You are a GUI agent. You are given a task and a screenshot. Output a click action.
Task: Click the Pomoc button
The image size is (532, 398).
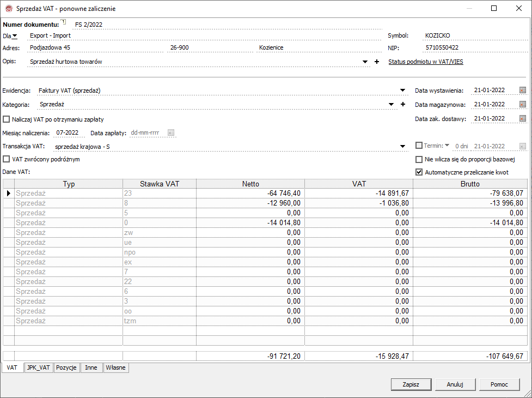click(x=499, y=384)
